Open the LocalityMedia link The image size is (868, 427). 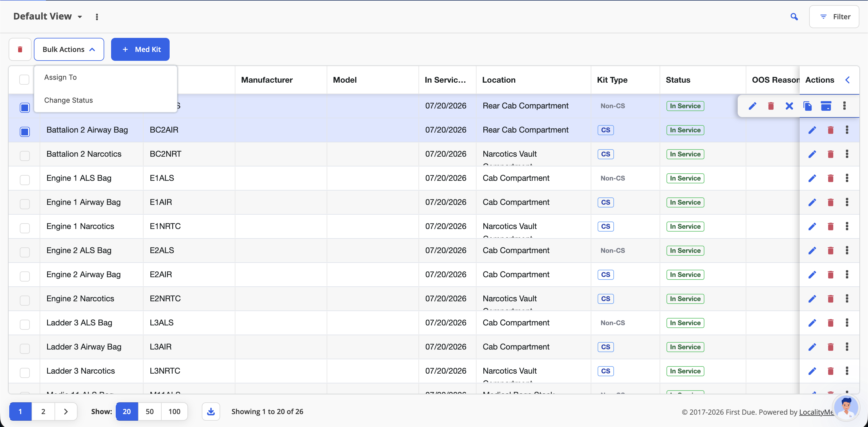coord(816,412)
